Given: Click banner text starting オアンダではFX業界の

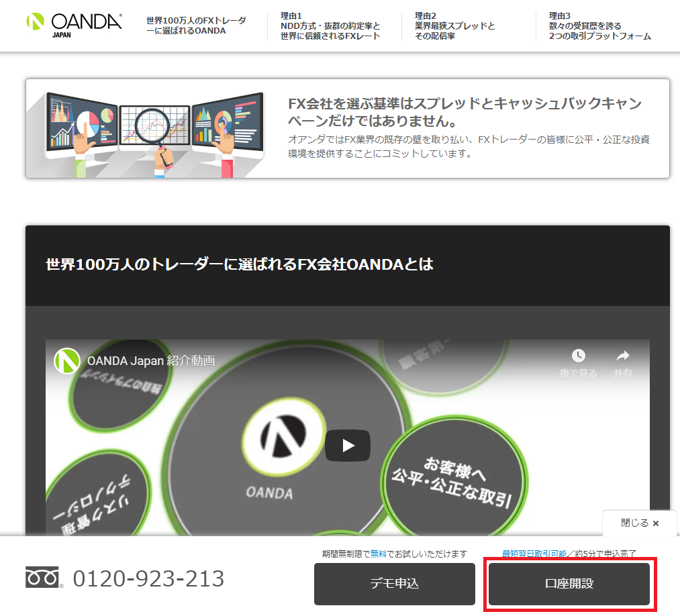Looking at the screenshot, I should pyautogui.click(x=469, y=146).
